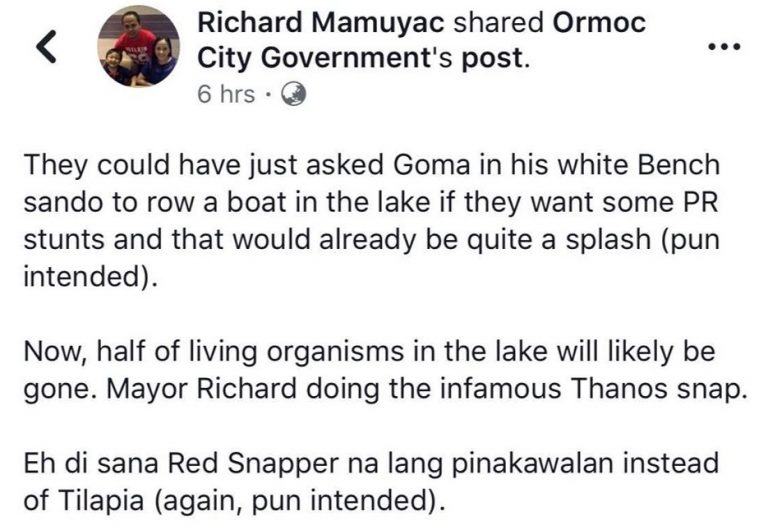Open the three-dot post options menu
Viewport: 768px width, 530px height.
coord(725,47)
